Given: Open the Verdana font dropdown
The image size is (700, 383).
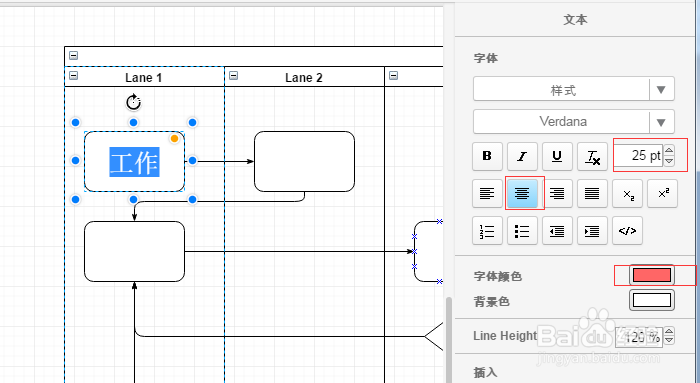Looking at the screenshot, I should pos(574,121).
